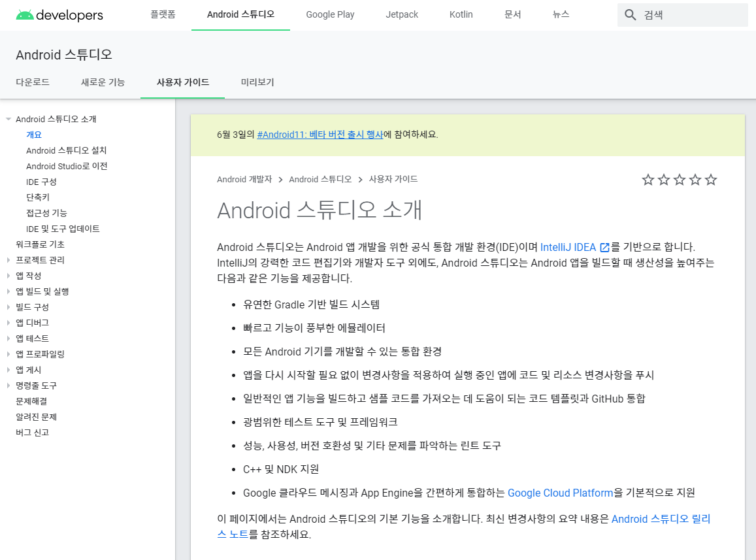Click the Android developers logo
Viewport: 756px width, 560px height.
click(59, 15)
